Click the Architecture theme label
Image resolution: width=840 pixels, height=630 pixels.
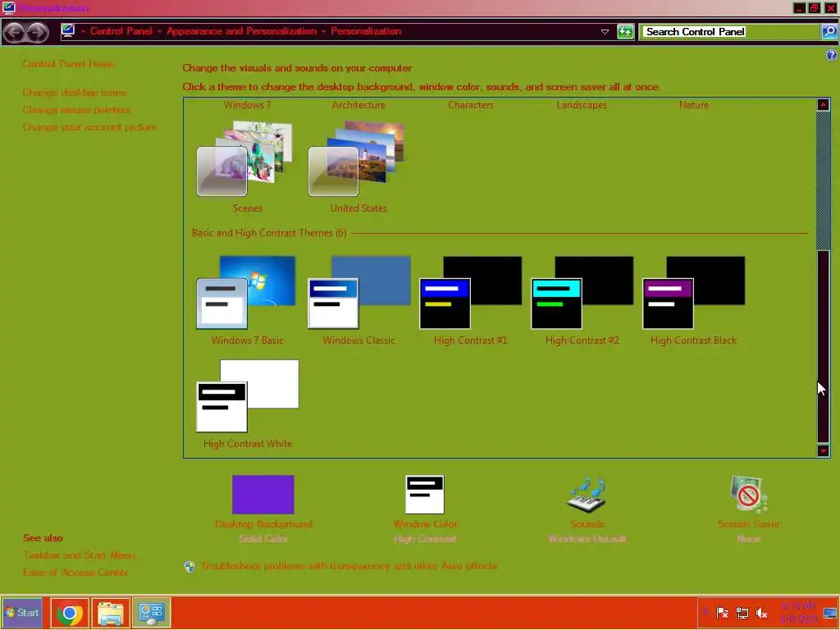[358, 105]
